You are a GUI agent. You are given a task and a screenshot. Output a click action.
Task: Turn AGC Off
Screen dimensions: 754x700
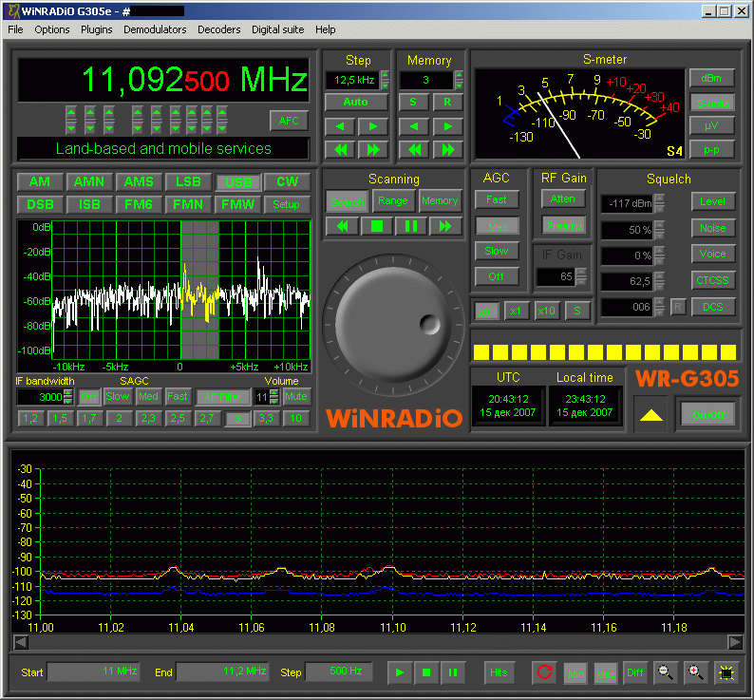[x=497, y=276]
